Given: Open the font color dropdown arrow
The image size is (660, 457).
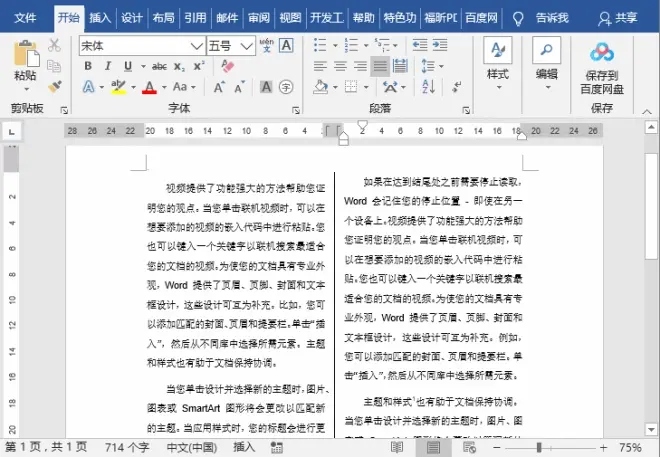Looking at the screenshot, I should point(164,88).
